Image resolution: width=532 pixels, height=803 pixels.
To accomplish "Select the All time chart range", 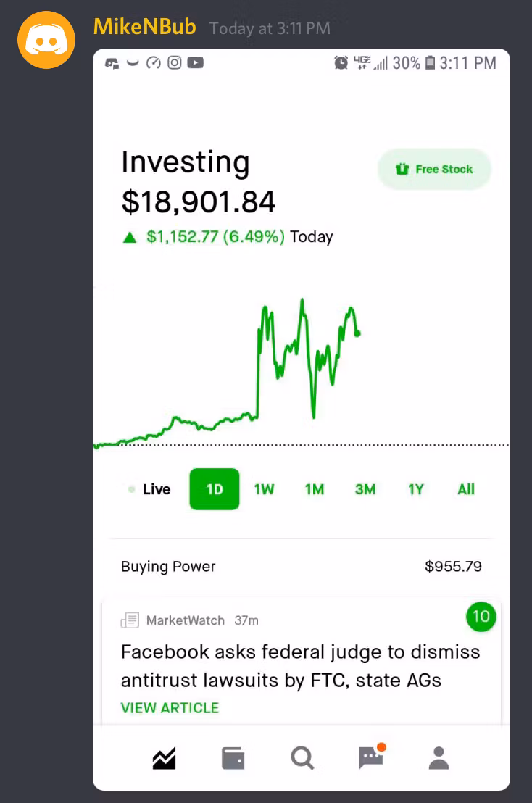I will 466,489.
